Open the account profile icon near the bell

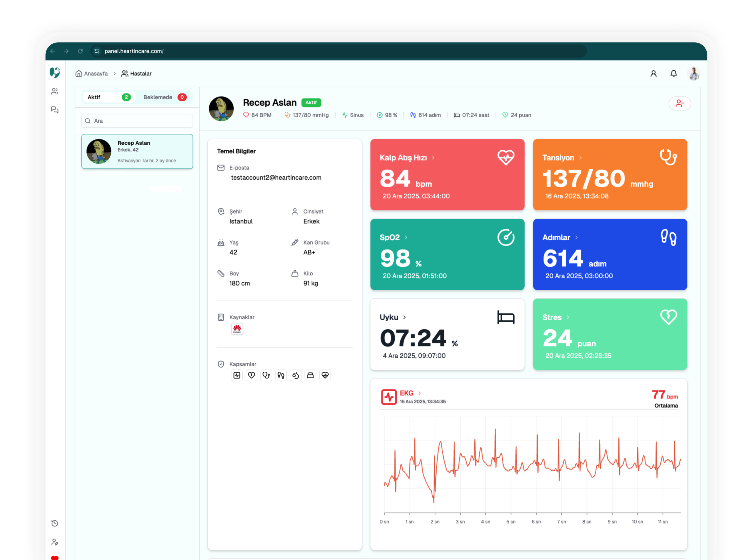tap(654, 74)
